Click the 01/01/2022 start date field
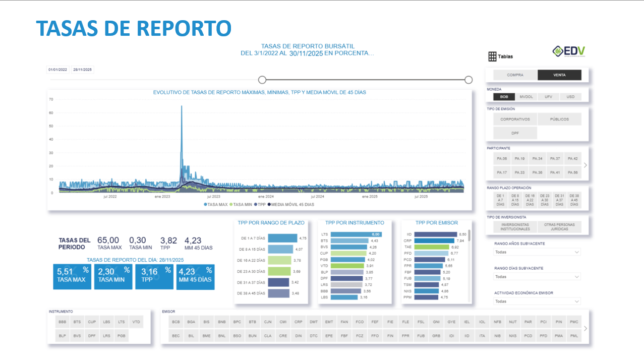Screen dimensions: 644x363 pos(57,70)
